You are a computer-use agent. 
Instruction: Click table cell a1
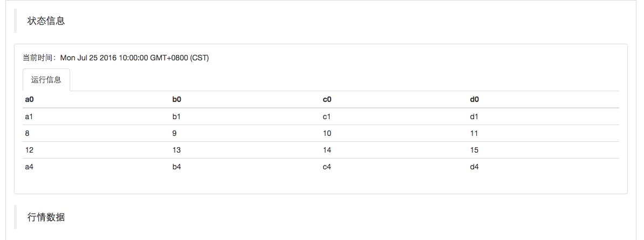(x=29, y=116)
